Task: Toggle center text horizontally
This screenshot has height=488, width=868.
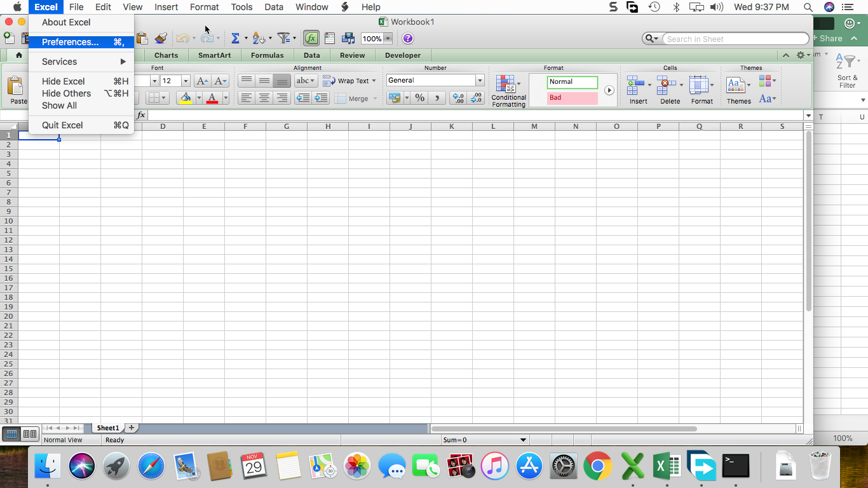Action: pos(264,98)
